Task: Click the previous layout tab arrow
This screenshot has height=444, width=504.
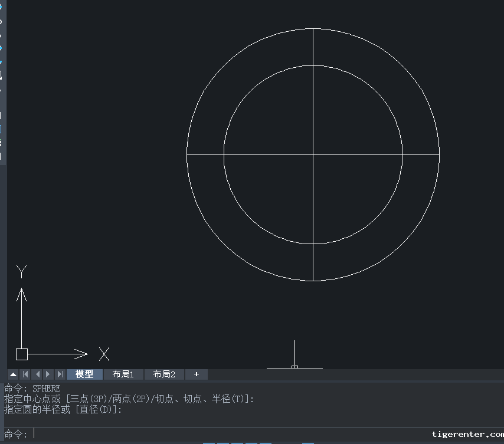Action: (x=37, y=374)
